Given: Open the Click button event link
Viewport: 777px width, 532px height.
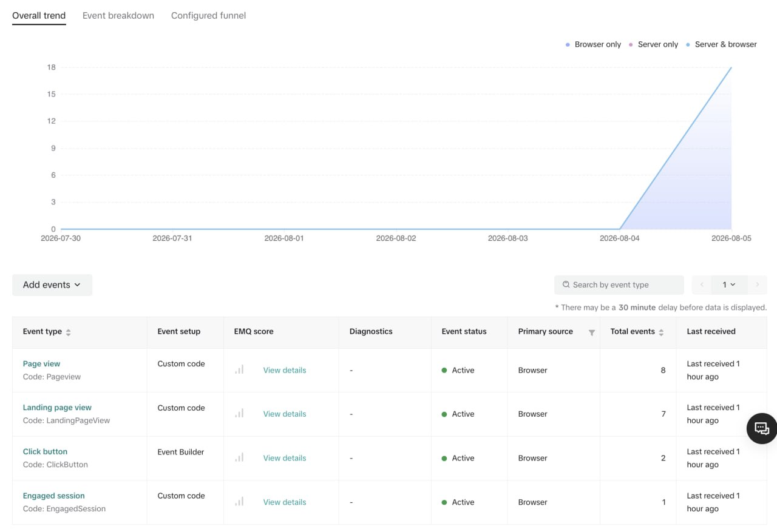Looking at the screenshot, I should coord(45,452).
